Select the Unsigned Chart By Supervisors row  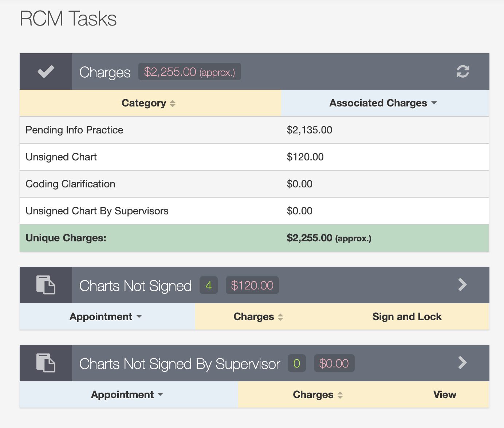pyautogui.click(x=254, y=211)
